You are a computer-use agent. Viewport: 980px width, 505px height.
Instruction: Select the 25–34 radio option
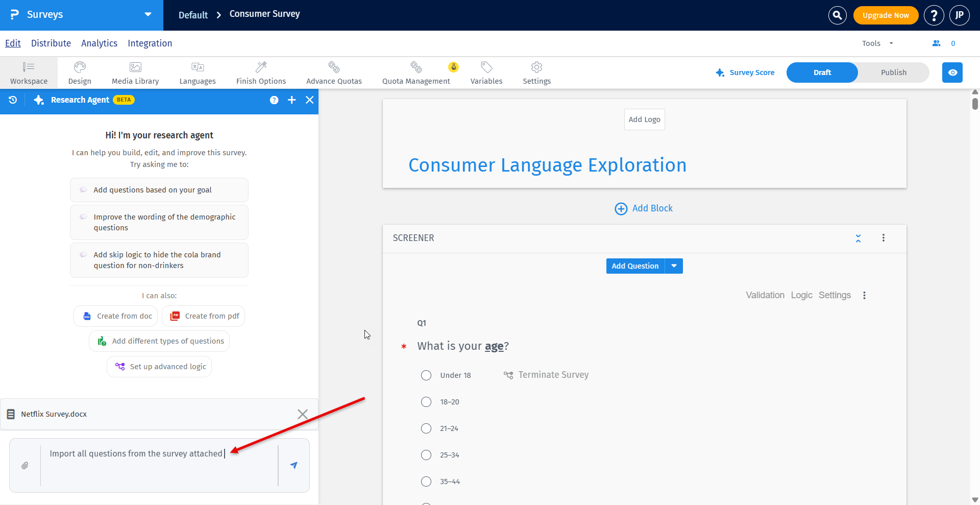pos(426,455)
